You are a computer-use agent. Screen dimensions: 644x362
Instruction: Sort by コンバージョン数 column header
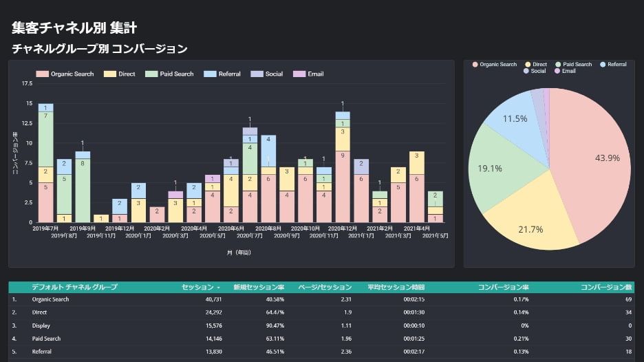[606, 287]
